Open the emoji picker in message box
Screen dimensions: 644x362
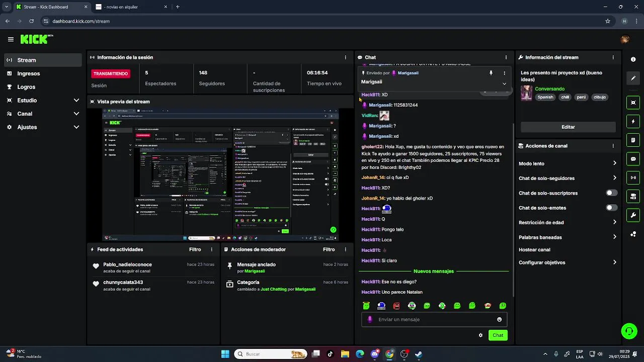click(499, 319)
